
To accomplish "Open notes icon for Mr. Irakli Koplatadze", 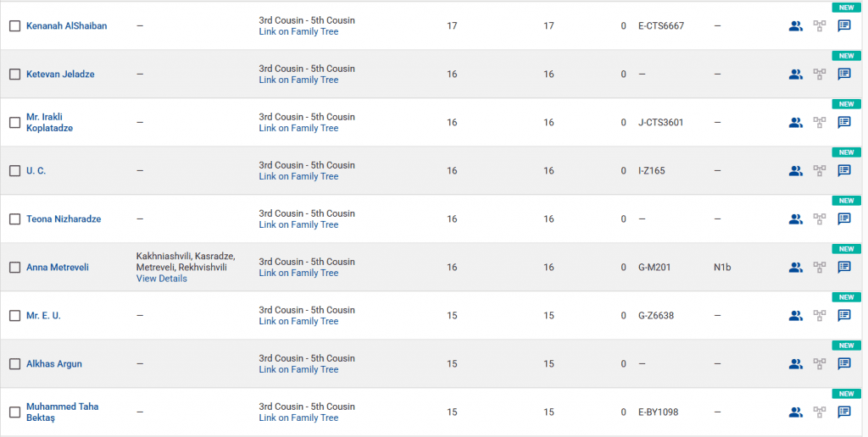I will pos(844,123).
